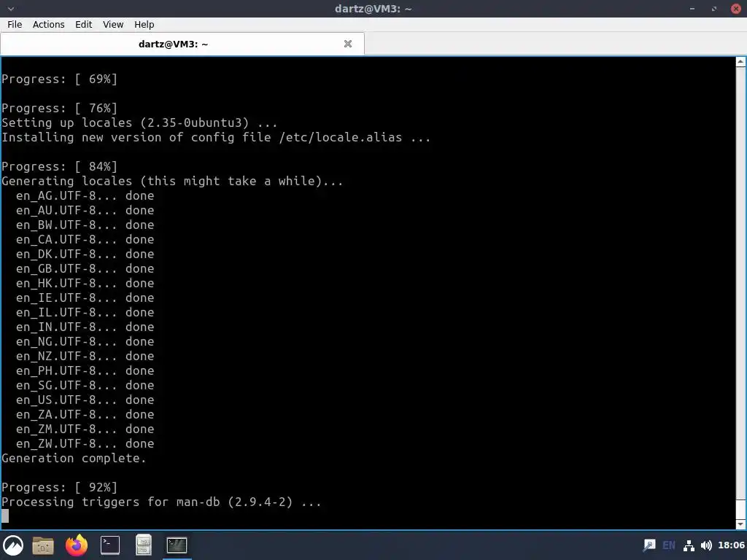Open the file manager folder icon in taskbar
Viewport: 747px width, 560px height.
[x=43, y=545]
